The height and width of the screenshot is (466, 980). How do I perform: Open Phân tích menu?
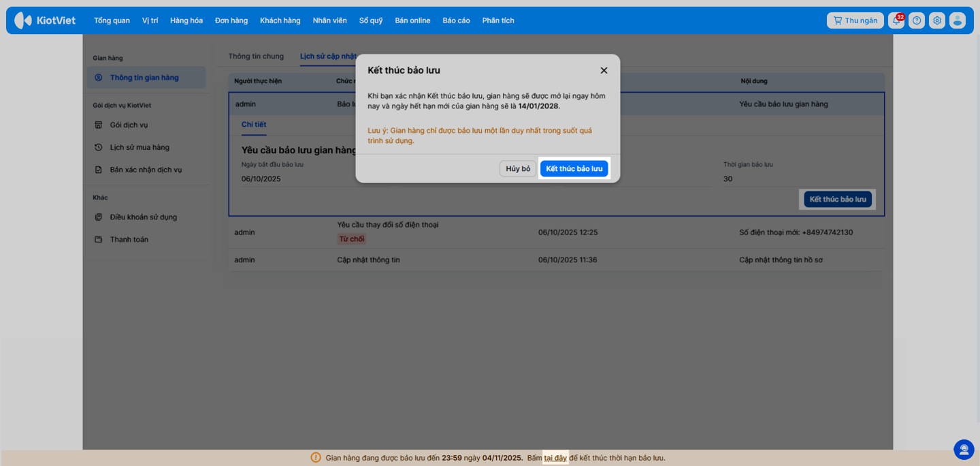(x=498, y=20)
